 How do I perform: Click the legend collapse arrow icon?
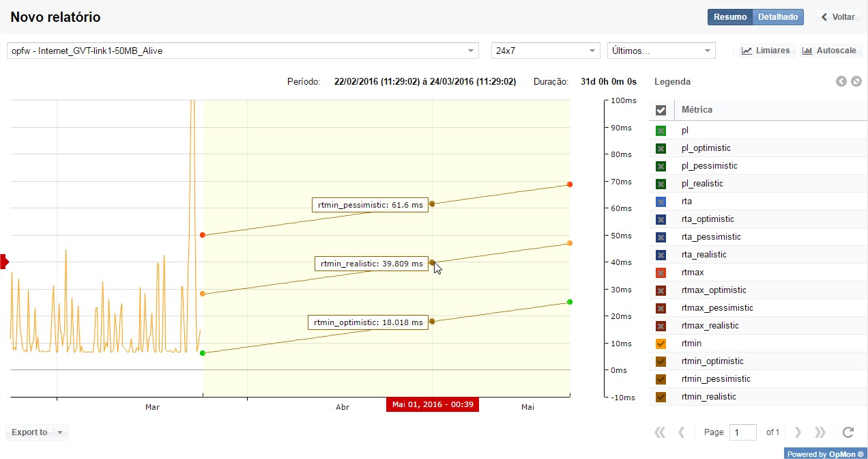point(841,82)
